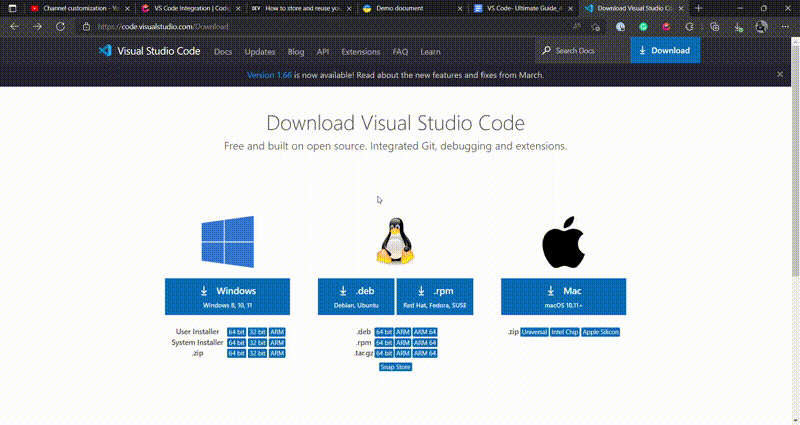Download the .deb Debian, Ubuntu package
This screenshot has height=425, width=800.
[x=356, y=296]
